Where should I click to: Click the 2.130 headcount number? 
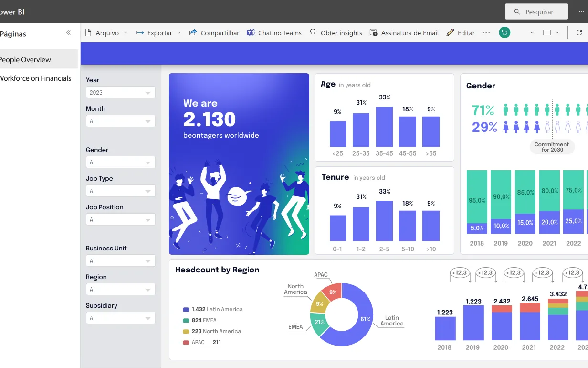pos(210,119)
